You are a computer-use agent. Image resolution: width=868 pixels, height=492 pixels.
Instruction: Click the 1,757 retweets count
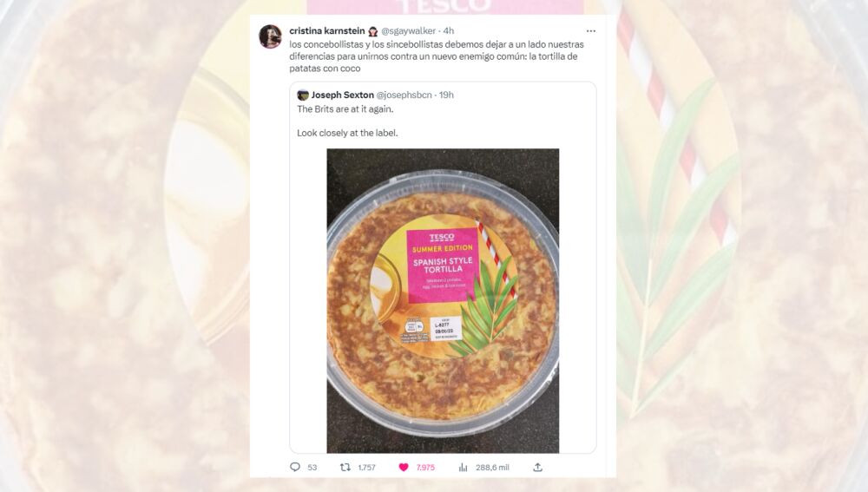(366, 467)
